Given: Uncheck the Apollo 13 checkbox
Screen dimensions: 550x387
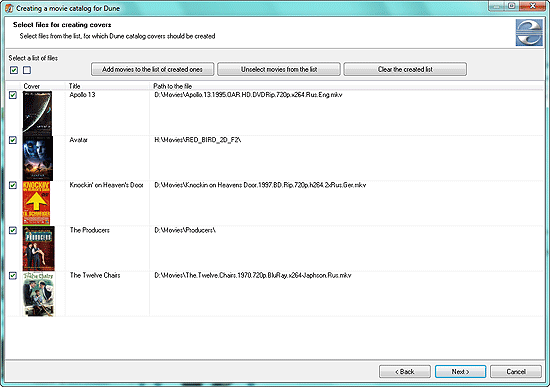Looking at the screenshot, I should (13, 95).
